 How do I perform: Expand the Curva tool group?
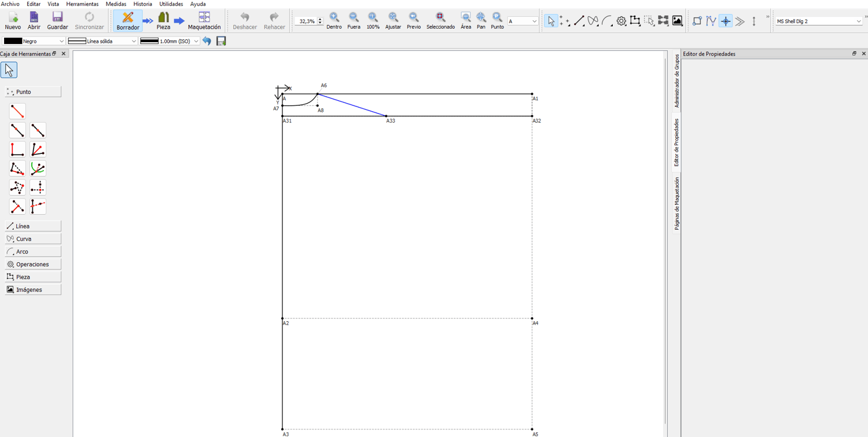33,239
